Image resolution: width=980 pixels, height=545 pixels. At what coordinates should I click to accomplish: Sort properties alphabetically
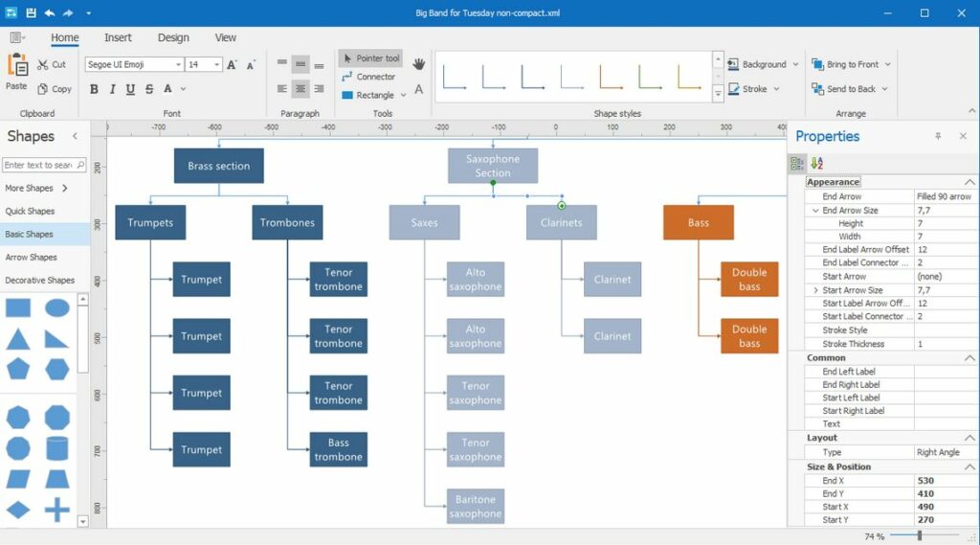817,164
